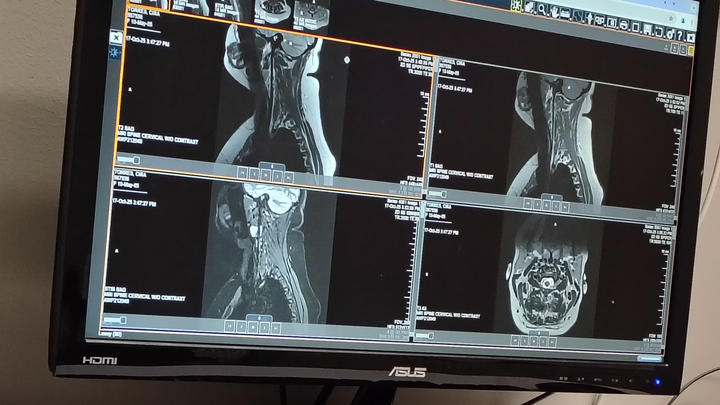The image size is (720, 405).
Task: Activate the axial cervical image viewport
Action: point(546,280)
